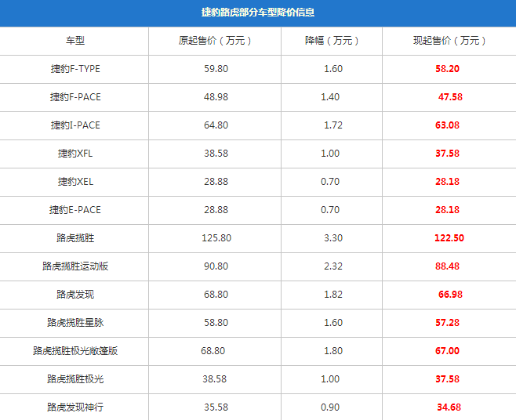Click the price drop 1.82
The height and width of the screenshot is (420, 516).
[x=333, y=295]
